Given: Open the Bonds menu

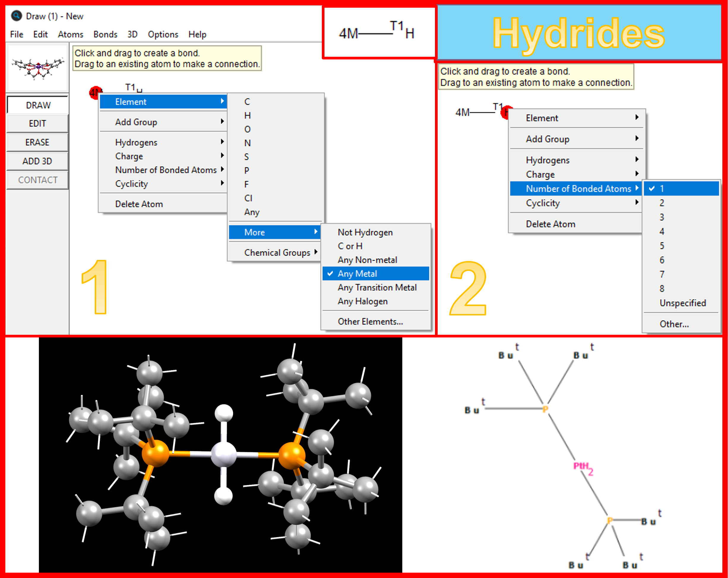Looking at the screenshot, I should pyautogui.click(x=105, y=34).
